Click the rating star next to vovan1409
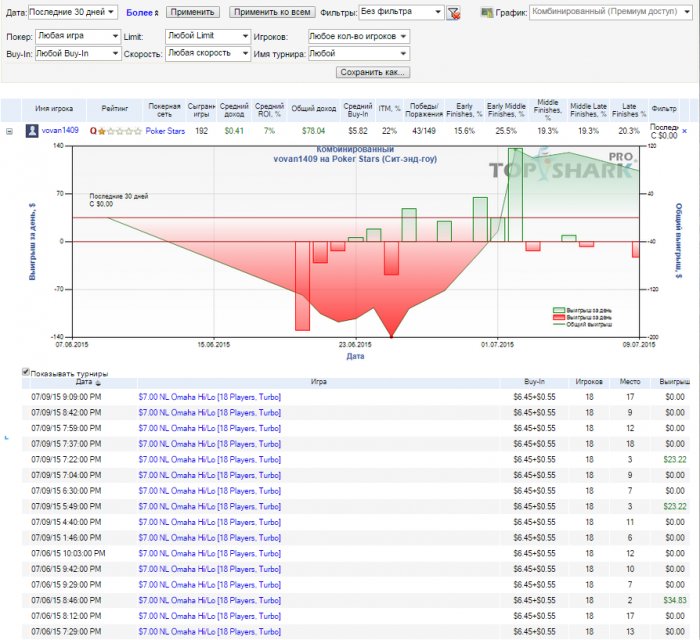700x640 pixels. [x=102, y=131]
